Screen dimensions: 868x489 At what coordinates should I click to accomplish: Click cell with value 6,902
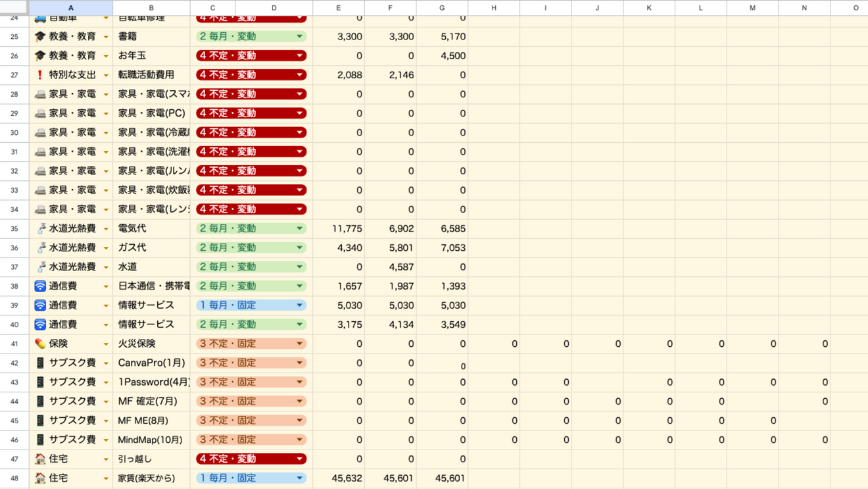tap(390, 228)
